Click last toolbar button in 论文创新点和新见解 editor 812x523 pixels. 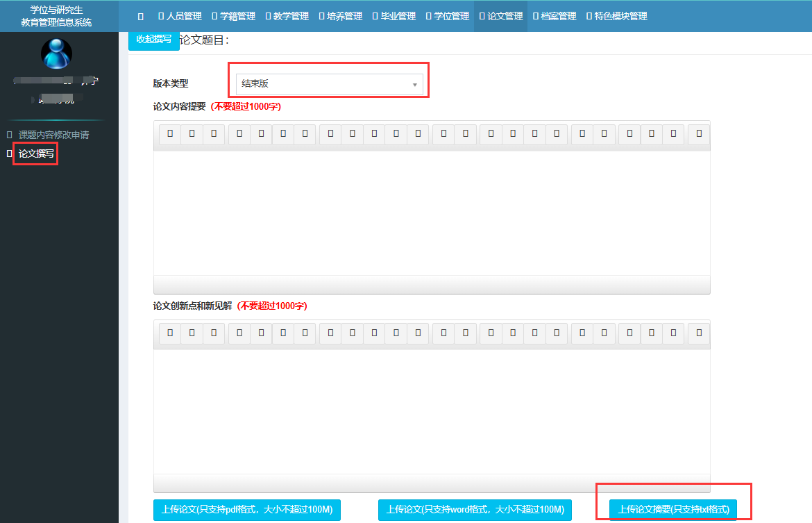[699, 333]
